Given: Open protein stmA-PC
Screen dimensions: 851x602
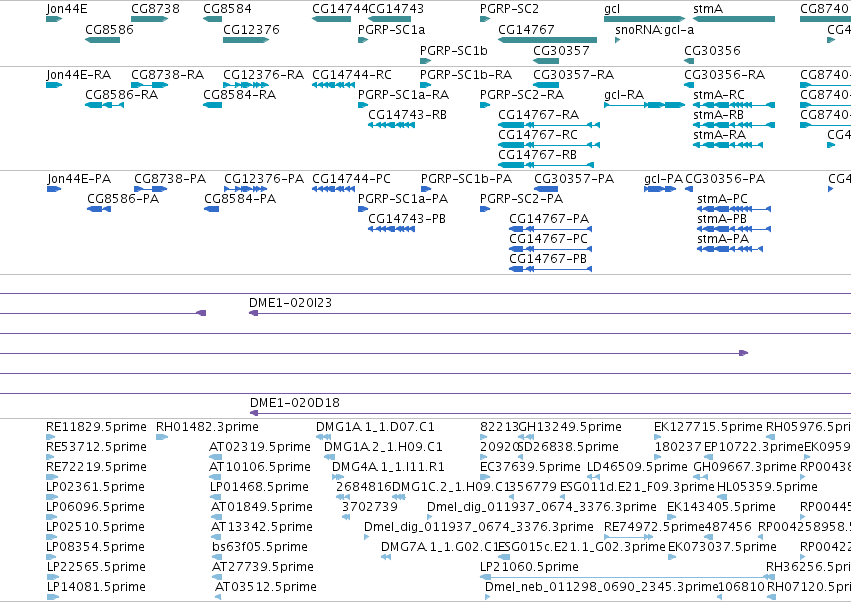Looking at the screenshot, I should (x=722, y=199).
